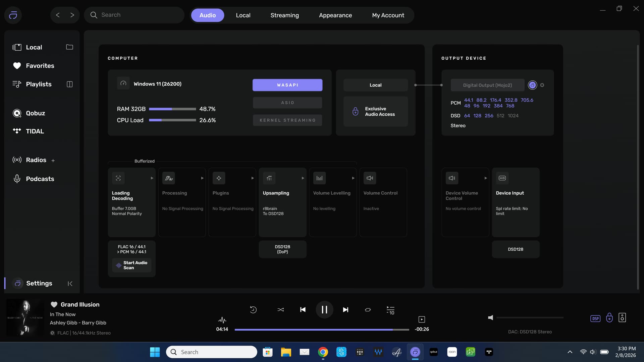Open the DSP settings icon
The width and height of the screenshot is (644, 362).
(x=595, y=318)
